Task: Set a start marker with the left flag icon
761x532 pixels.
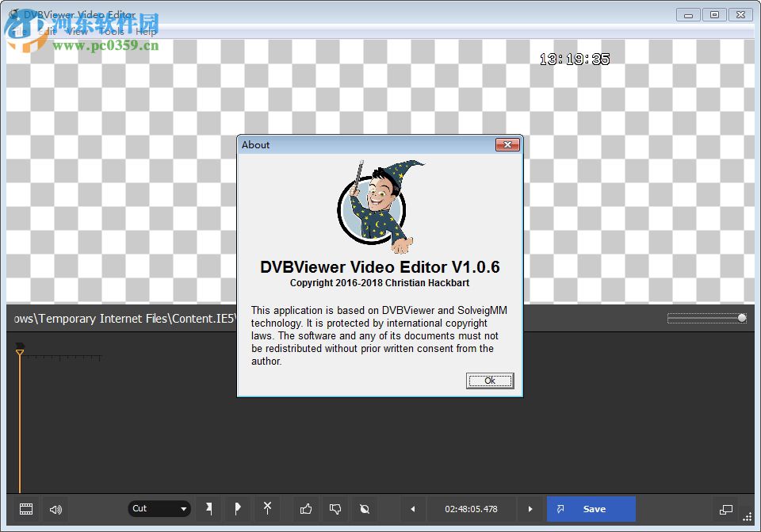Action: (209, 509)
